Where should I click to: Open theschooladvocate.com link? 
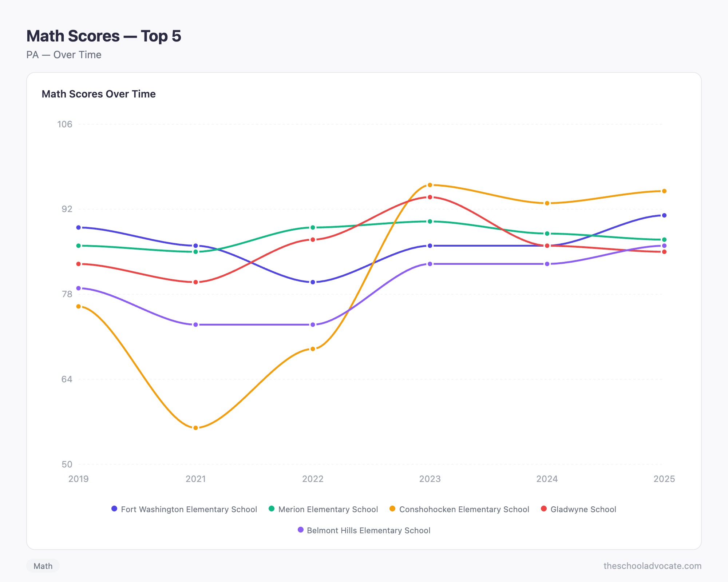coord(652,566)
